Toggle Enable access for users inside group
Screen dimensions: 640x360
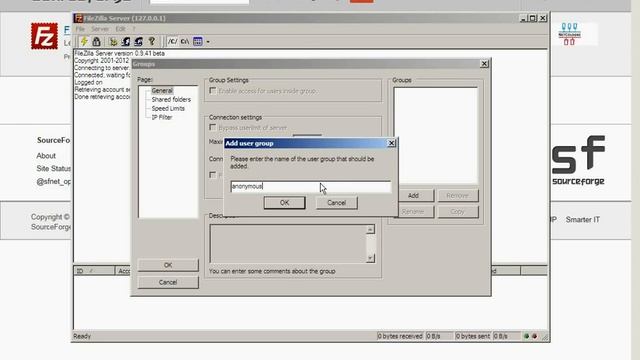click(x=213, y=91)
